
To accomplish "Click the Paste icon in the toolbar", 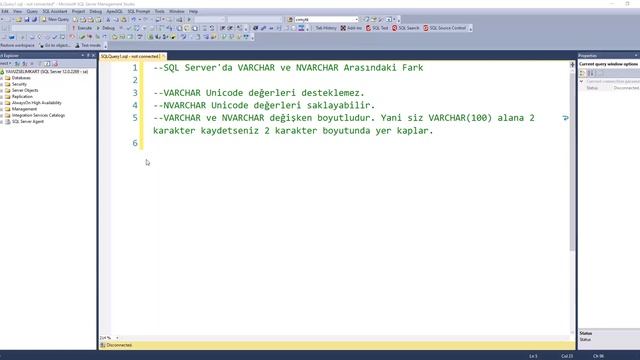I will [124, 20].
